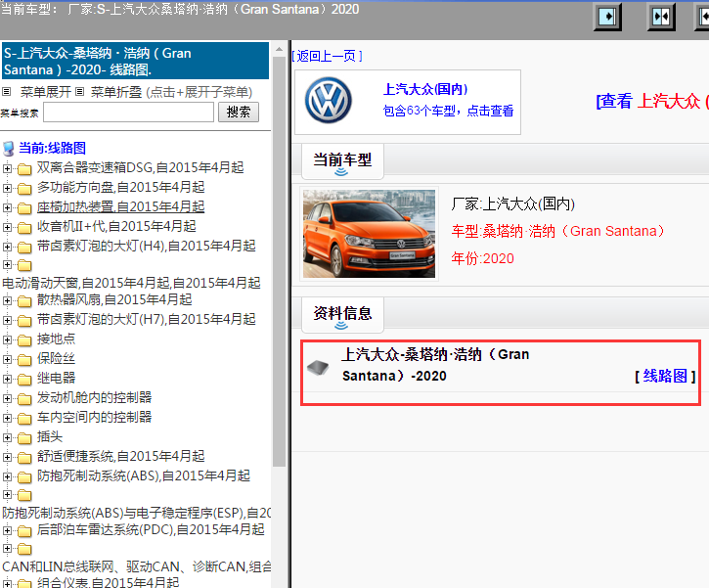Click the first panel layout arrow button
Screen dimensions: 709x588
click(607, 18)
